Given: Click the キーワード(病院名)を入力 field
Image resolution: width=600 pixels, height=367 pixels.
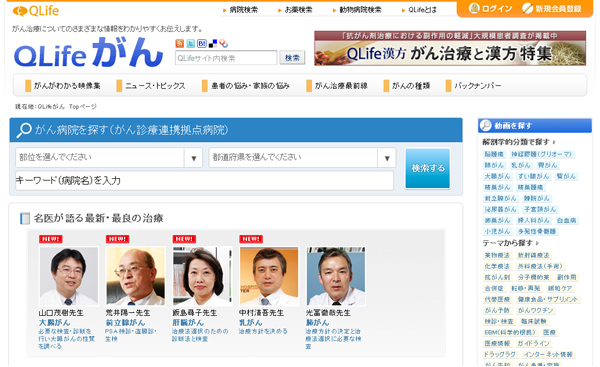Looking at the screenshot, I should coord(204,181).
